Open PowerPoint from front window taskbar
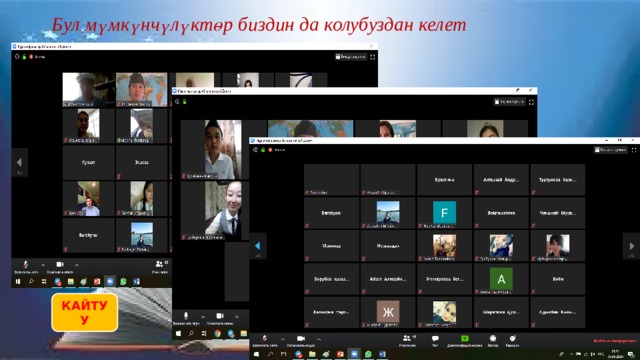 pyautogui.click(x=340, y=354)
